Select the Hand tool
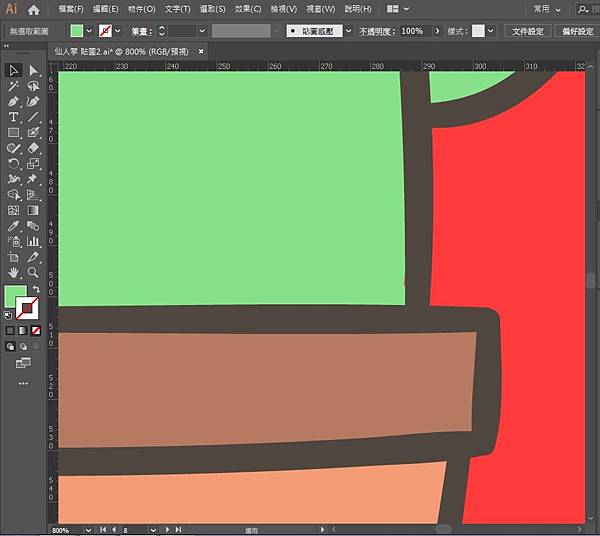 tap(14, 272)
